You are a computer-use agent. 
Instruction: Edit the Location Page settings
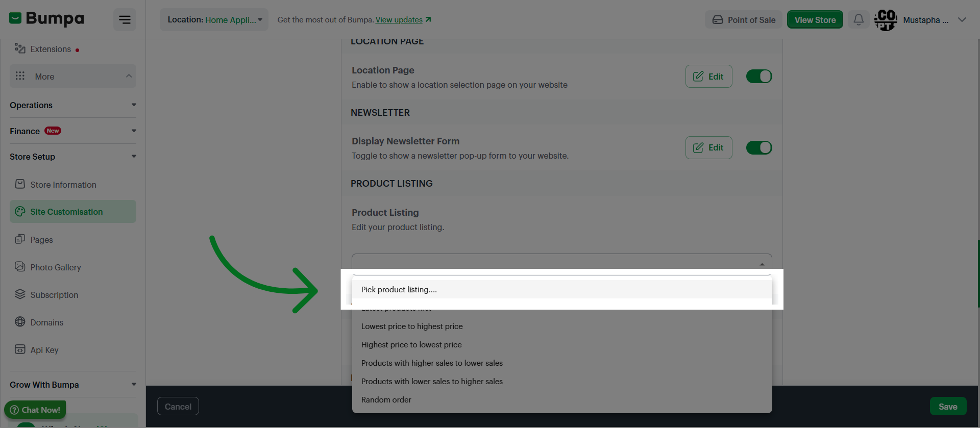708,77
